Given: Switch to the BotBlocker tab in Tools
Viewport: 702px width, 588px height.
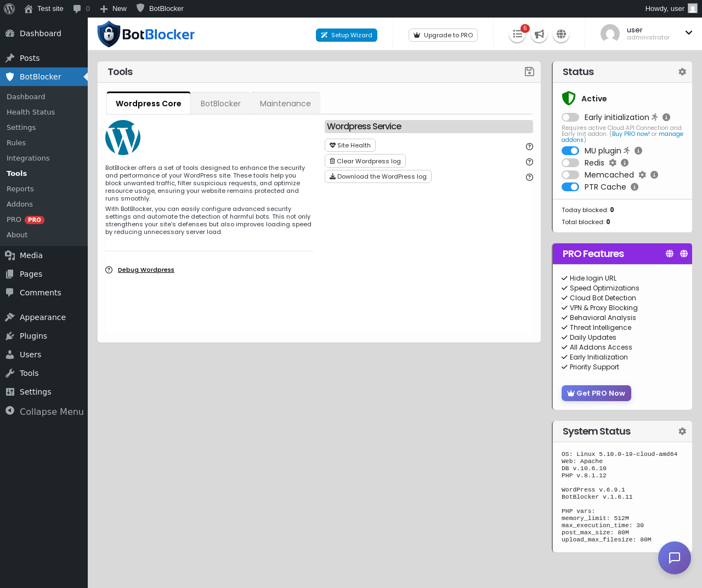Looking at the screenshot, I should [x=220, y=104].
